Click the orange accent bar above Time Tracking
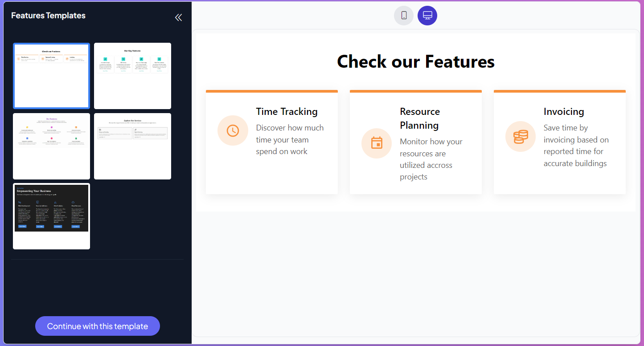The height and width of the screenshot is (346, 644). (272, 91)
